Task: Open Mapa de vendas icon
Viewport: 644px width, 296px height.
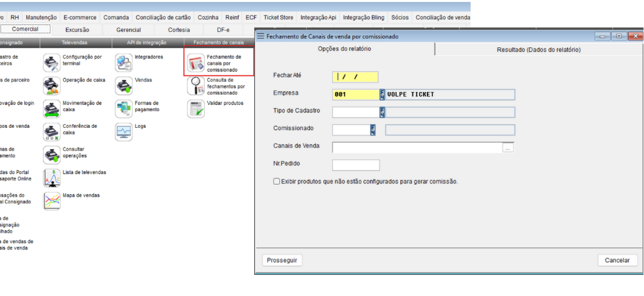Action: click(x=52, y=201)
